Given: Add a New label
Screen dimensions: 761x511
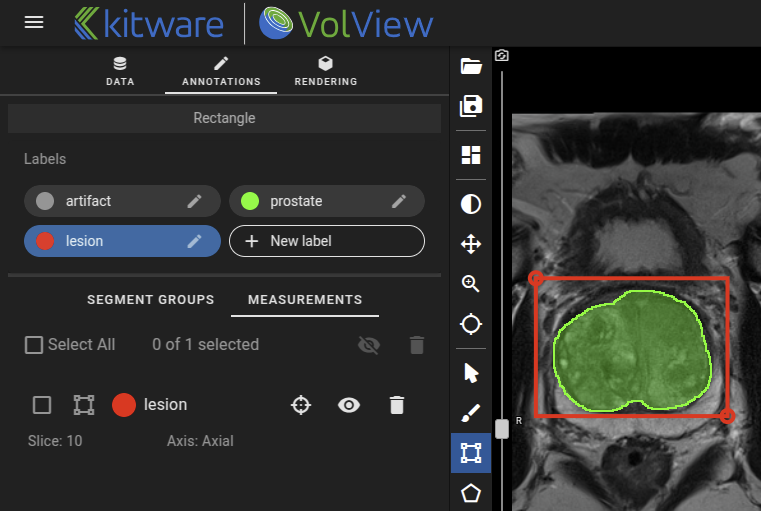Looking at the screenshot, I should coord(327,241).
